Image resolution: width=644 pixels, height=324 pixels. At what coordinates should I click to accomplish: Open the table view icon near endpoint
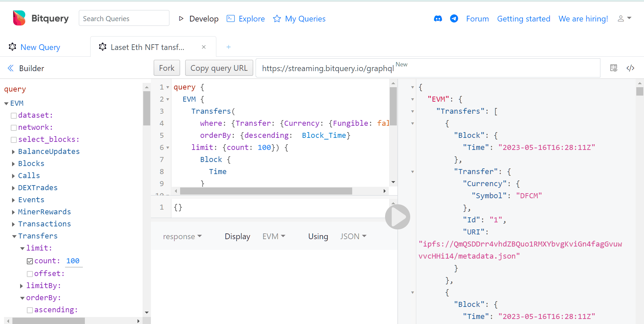613,68
